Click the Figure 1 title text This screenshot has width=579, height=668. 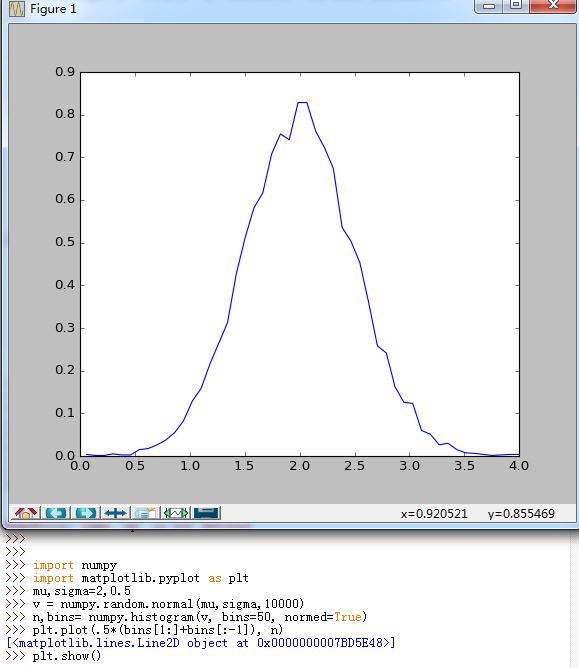53,9
